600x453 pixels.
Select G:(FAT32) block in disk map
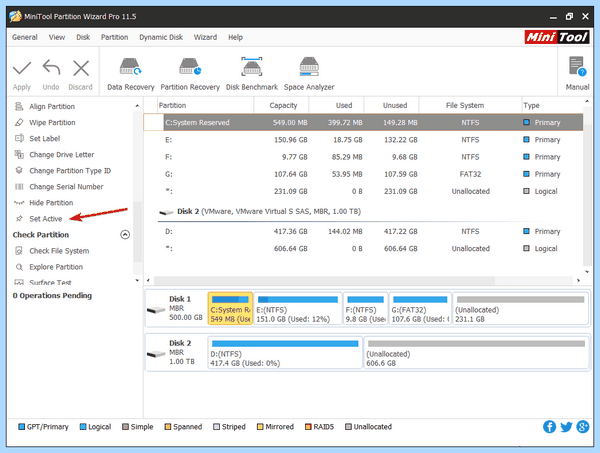point(420,309)
